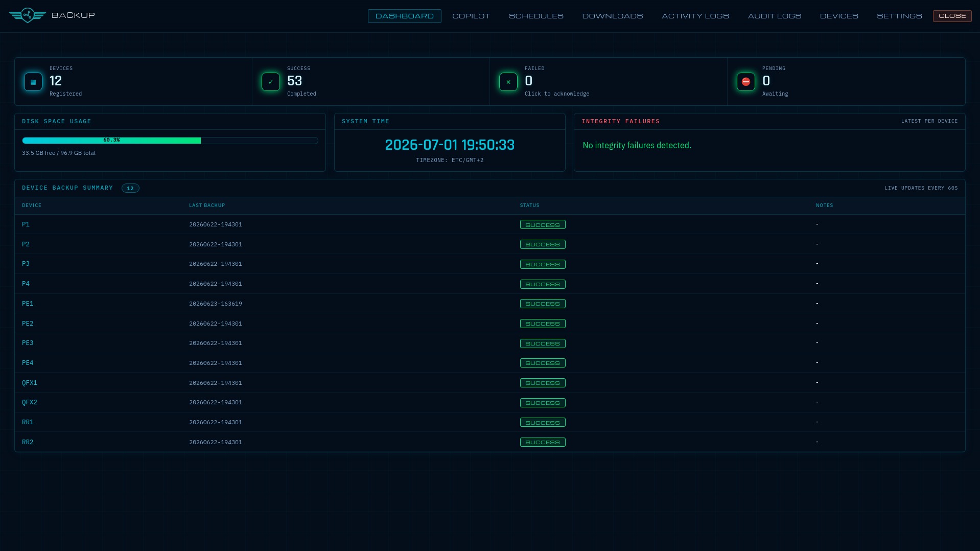Image resolution: width=980 pixels, height=551 pixels.
Task: Click the Device column header
Action: (x=32, y=205)
